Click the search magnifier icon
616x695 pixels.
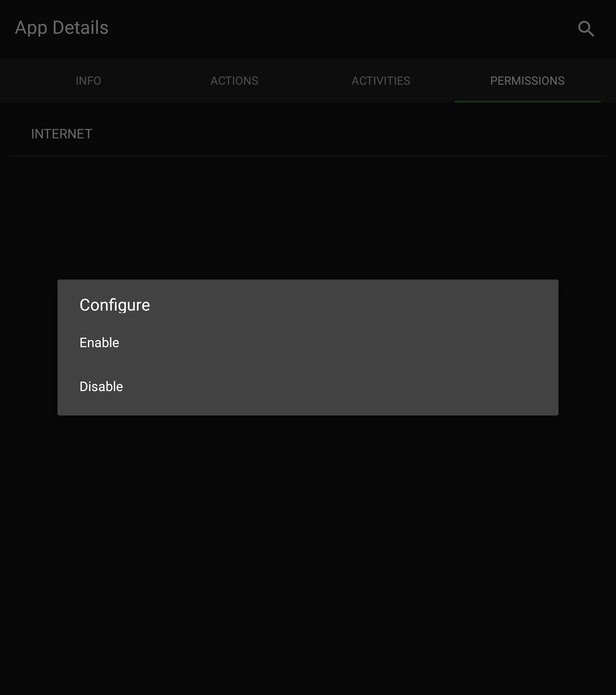[586, 29]
